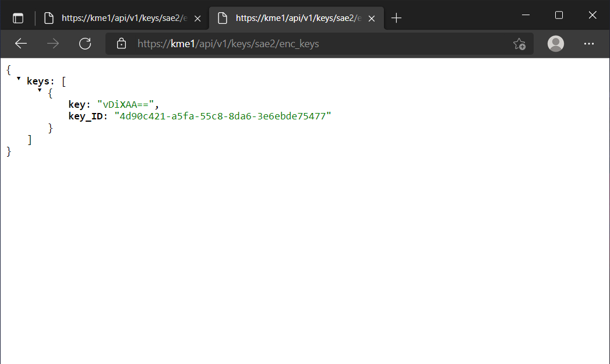Close the first kme1 tab
The height and width of the screenshot is (364, 610).
click(198, 18)
